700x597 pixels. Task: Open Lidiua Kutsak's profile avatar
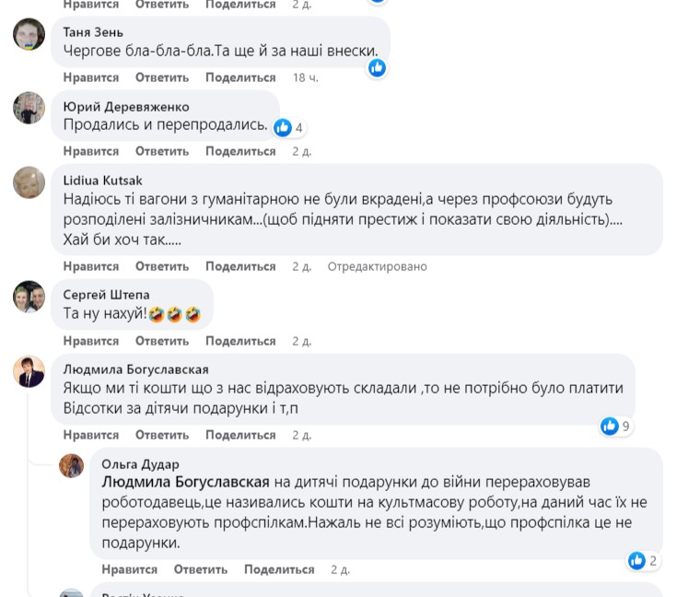tap(29, 181)
